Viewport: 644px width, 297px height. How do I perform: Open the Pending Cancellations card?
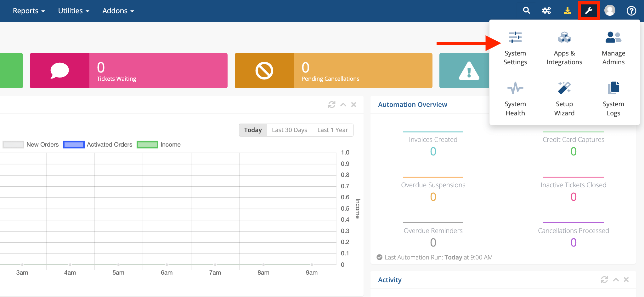coord(334,71)
